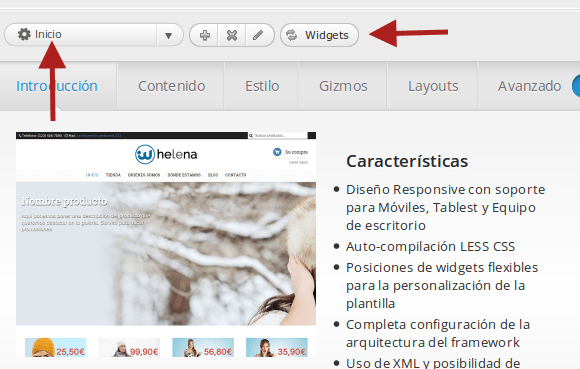Click the blue circle icon after Avanzado

[576, 86]
